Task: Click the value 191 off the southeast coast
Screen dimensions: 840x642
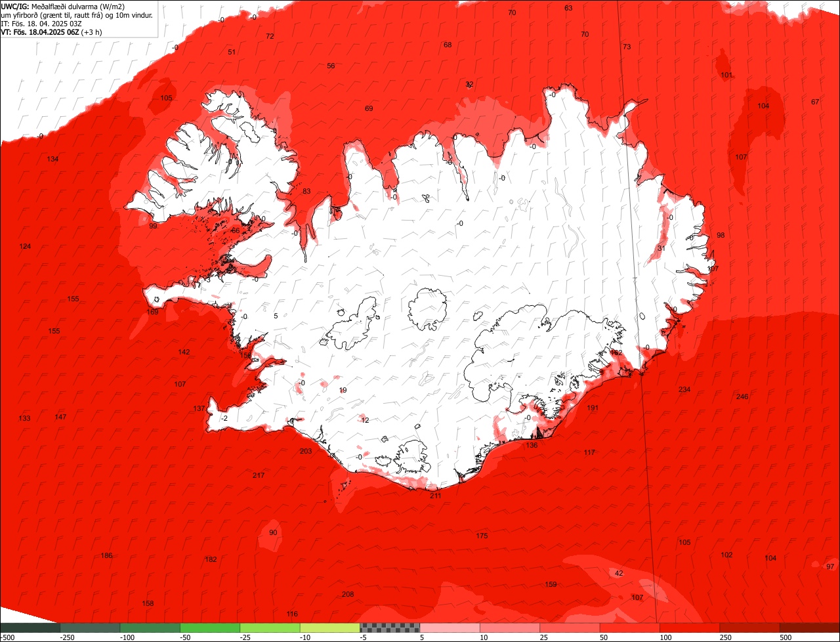Action: 593,408
